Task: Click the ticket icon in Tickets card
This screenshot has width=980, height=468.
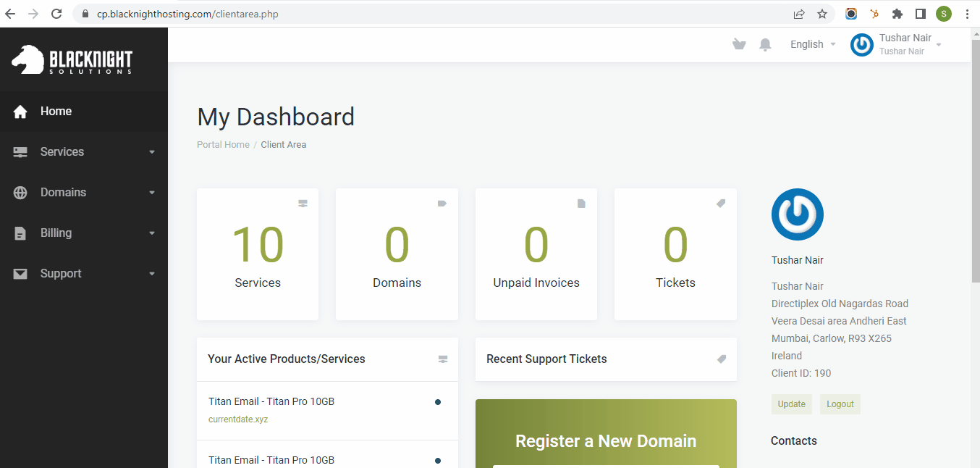Action: [x=721, y=204]
